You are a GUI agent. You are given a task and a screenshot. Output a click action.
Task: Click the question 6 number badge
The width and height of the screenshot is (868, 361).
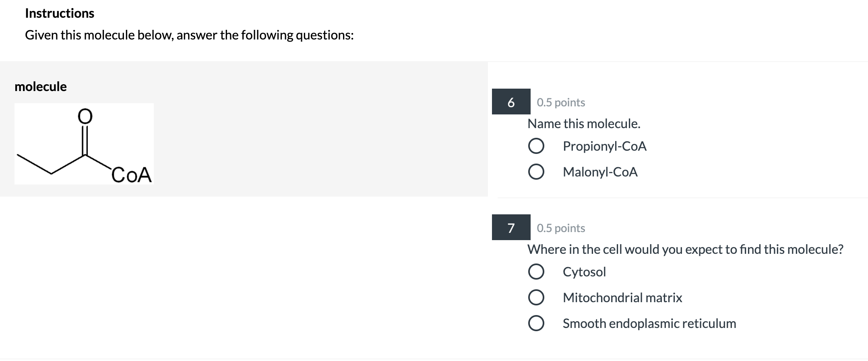click(x=511, y=102)
